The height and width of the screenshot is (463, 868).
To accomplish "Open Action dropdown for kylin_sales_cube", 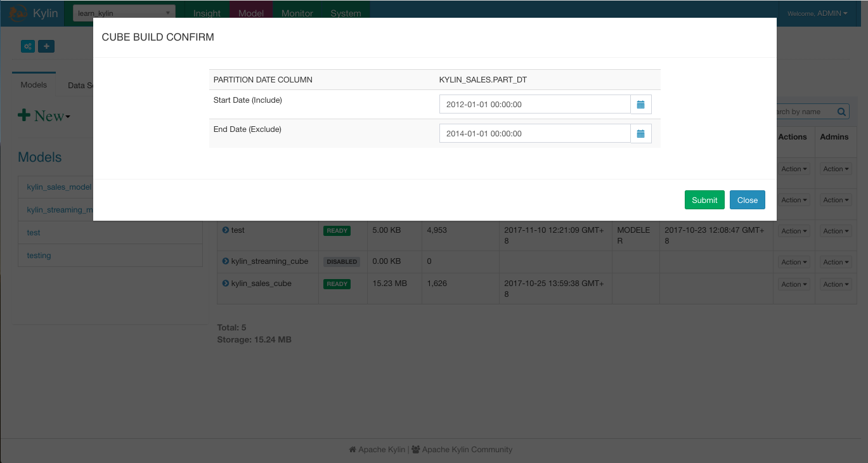I will tap(794, 285).
